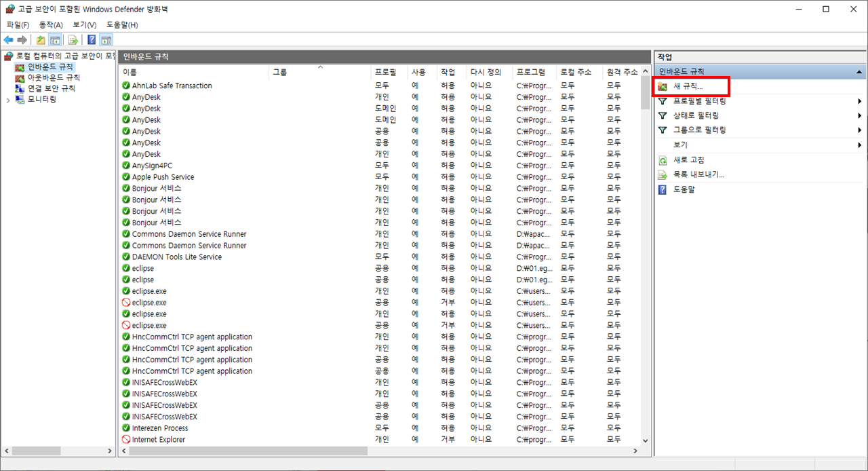Sort by the 로컬 주소 column header
868x471 pixels.
pos(580,72)
